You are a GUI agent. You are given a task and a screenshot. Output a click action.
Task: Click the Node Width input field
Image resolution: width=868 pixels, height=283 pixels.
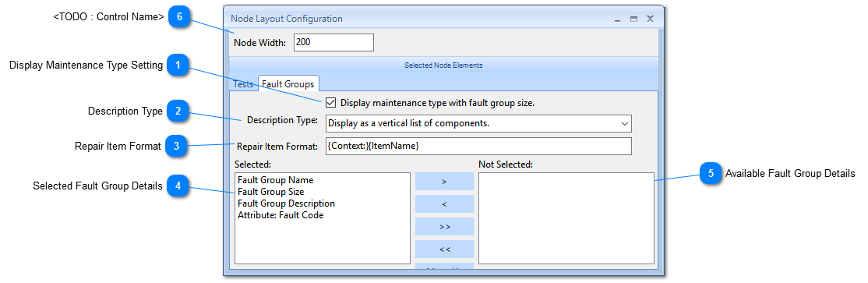(333, 43)
